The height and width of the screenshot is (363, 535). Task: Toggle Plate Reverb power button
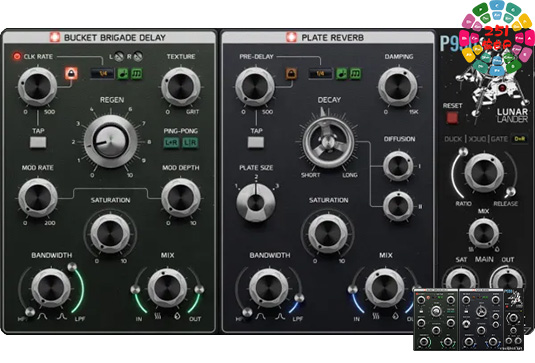(x=291, y=37)
